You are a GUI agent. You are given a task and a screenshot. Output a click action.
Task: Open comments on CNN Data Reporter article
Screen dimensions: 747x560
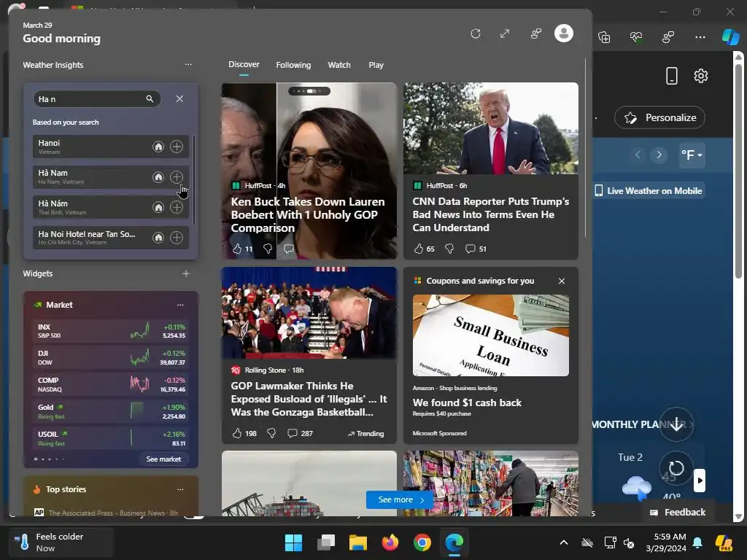(471, 249)
